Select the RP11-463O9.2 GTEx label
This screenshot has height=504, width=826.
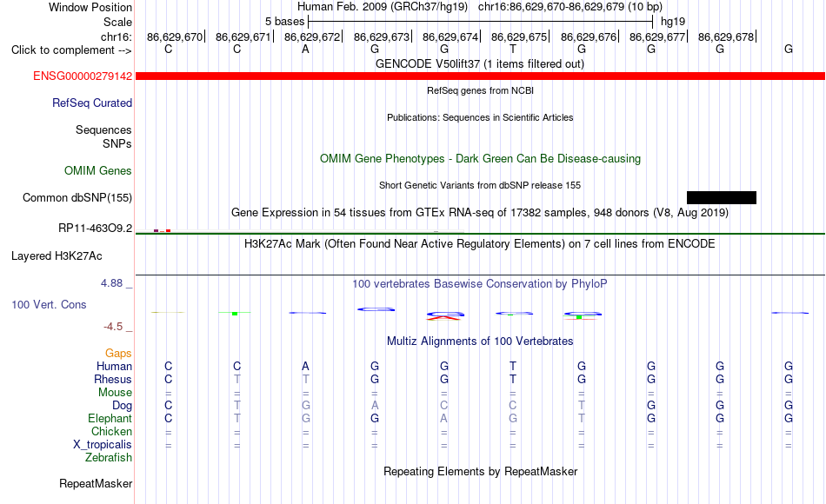pyautogui.click(x=96, y=228)
